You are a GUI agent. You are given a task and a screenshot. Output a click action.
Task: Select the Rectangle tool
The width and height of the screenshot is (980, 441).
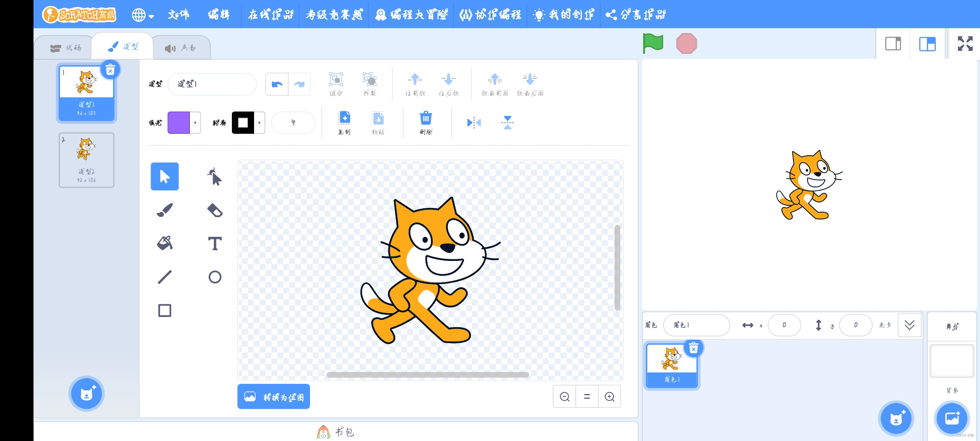165,310
